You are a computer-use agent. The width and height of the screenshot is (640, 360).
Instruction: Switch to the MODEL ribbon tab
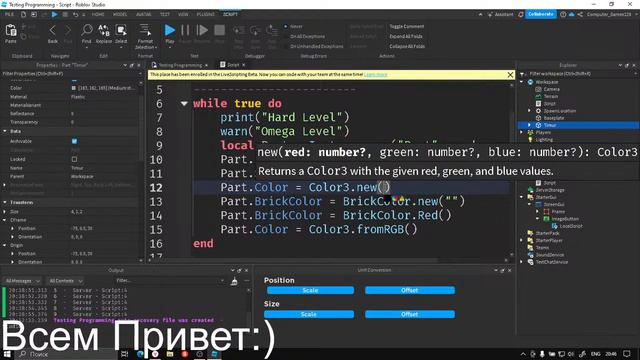(x=120, y=14)
